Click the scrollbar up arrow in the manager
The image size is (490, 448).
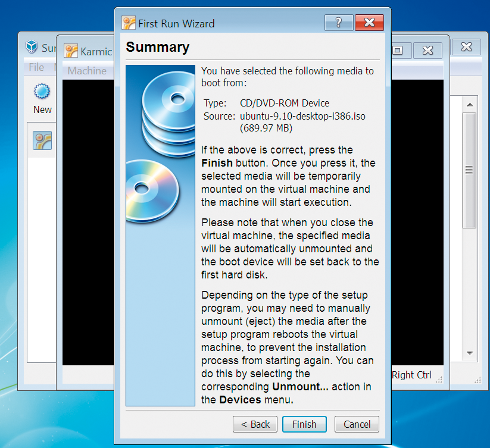[470, 105]
